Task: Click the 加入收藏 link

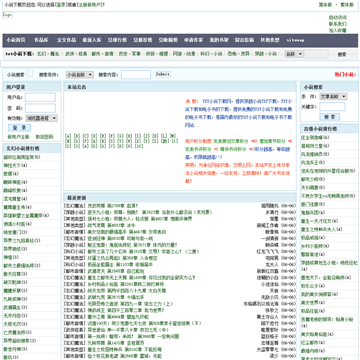Action: 338,30
